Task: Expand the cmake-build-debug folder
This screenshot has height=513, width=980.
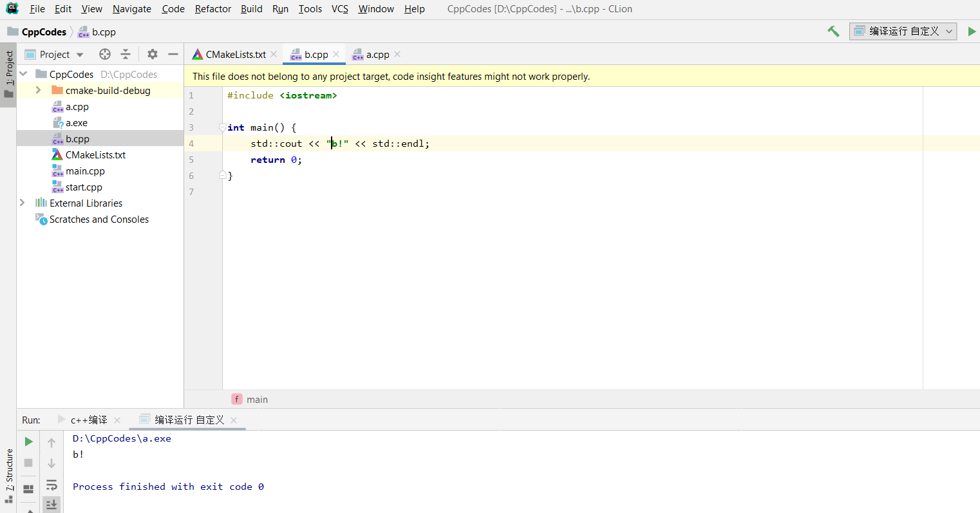Action: tap(38, 91)
